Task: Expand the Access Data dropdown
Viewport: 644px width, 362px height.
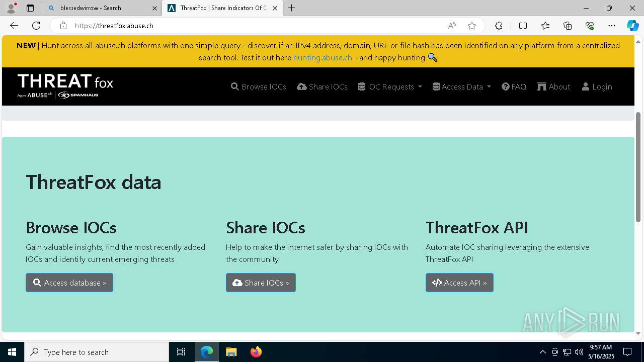Action: (461, 86)
